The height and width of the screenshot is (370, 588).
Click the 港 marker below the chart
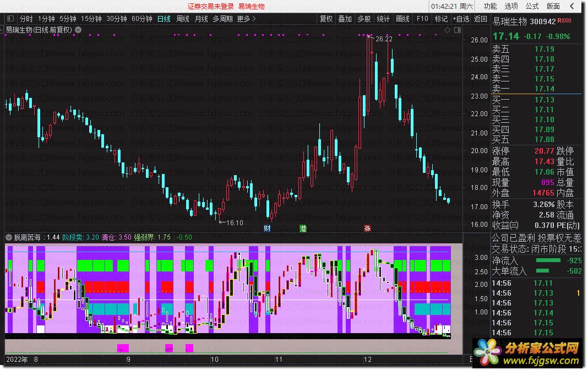tap(303, 228)
